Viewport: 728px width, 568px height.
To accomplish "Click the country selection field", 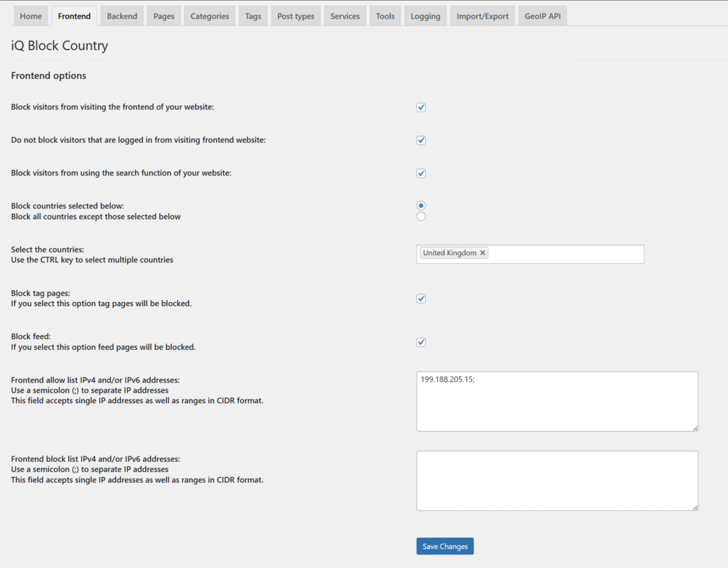I will 530,254.
